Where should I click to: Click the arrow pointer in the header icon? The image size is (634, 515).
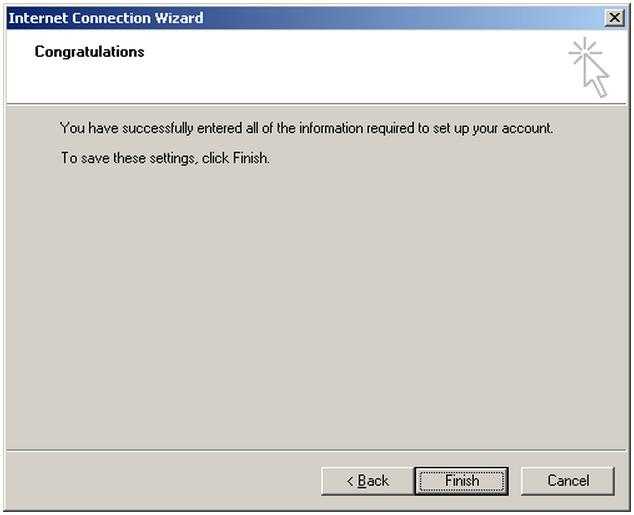[596, 78]
